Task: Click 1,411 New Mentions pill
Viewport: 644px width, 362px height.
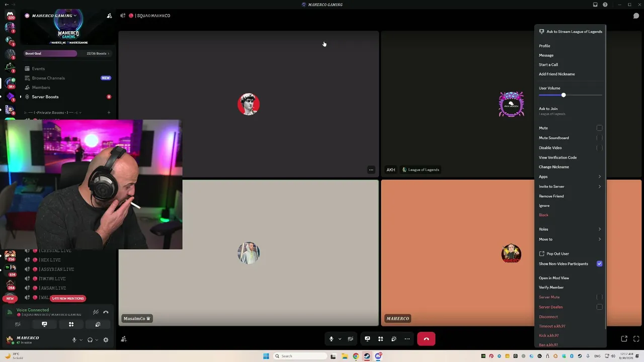Action: [x=68, y=299]
